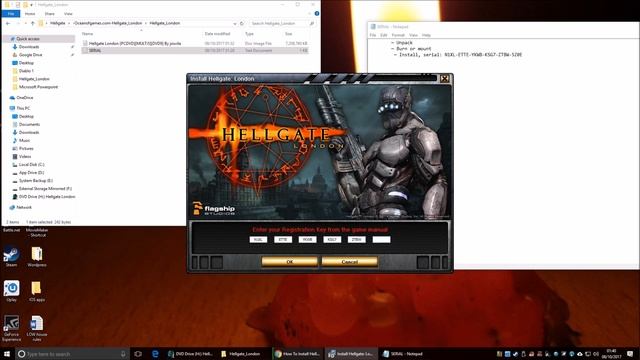Switch to SERIAL - Notepad taskbar button
Image resolution: width=640 pixels, height=360 pixels.
tap(403, 354)
